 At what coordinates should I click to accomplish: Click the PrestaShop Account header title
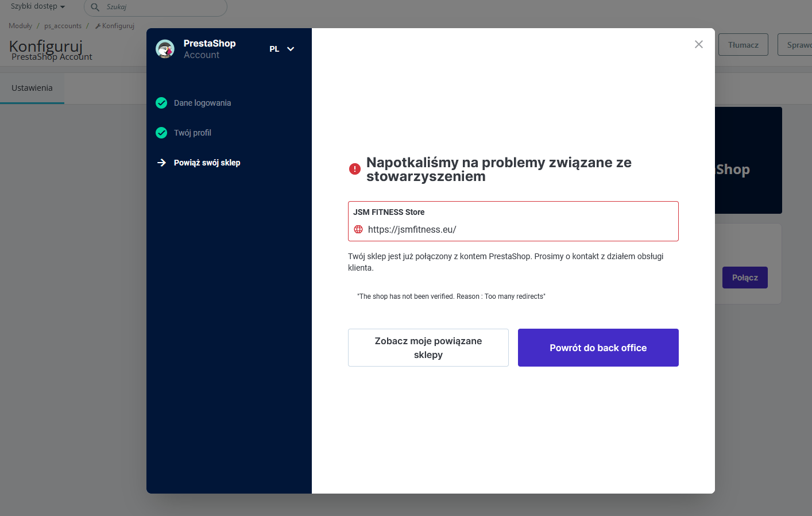pyautogui.click(x=210, y=49)
